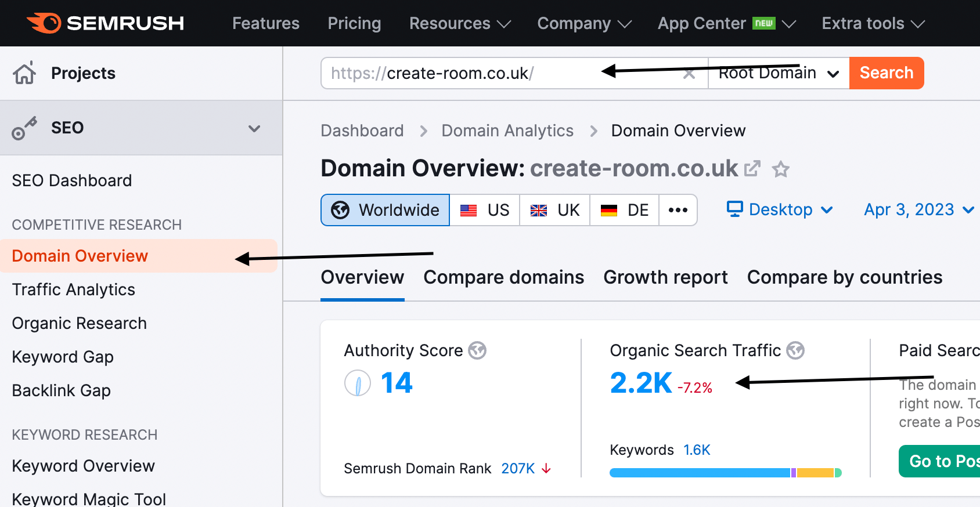Image resolution: width=980 pixels, height=507 pixels.
Task: Open the Desktop device dropdown
Action: point(780,209)
